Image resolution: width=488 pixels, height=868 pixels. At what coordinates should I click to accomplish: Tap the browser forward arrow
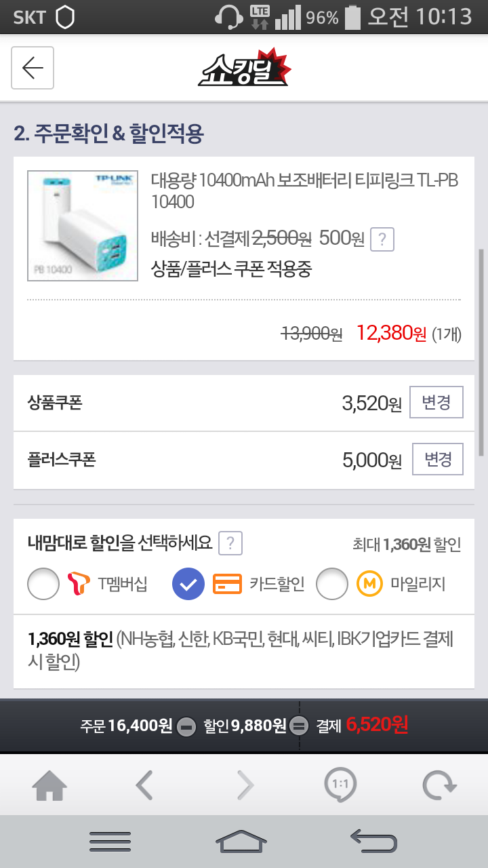click(x=245, y=787)
